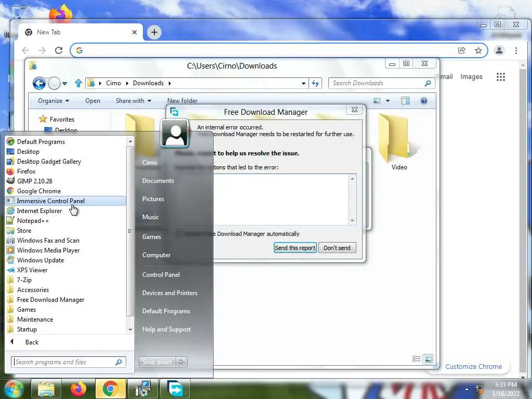Click the Shut down button
The width and height of the screenshot is (532, 399).
click(x=157, y=362)
